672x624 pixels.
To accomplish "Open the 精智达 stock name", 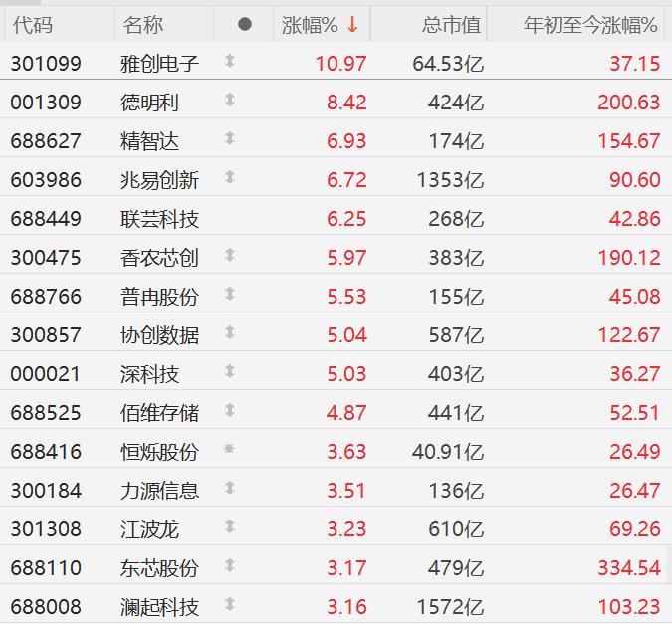I will 149,142.
